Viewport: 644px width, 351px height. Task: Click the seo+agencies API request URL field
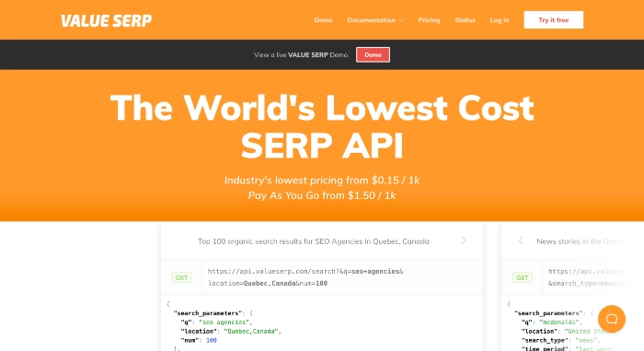[342, 277]
